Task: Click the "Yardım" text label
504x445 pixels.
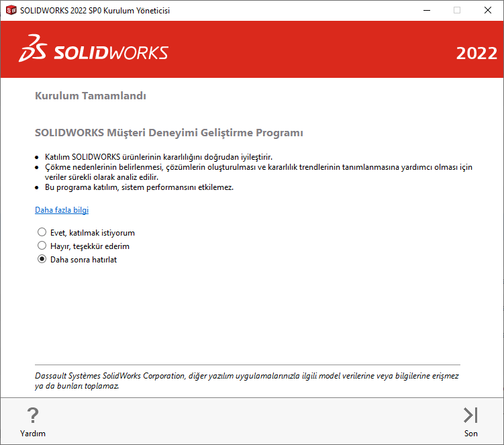Action: [33, 434]
